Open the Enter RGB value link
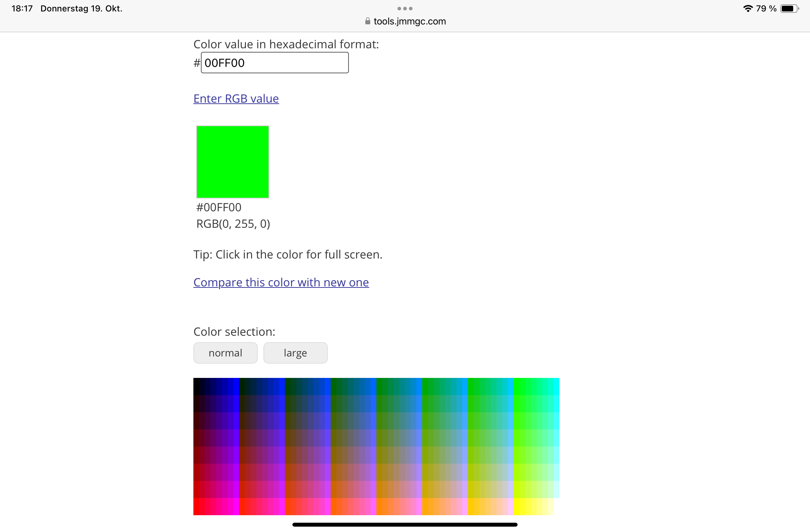This screenshot has height=532, width=810. 236,98
